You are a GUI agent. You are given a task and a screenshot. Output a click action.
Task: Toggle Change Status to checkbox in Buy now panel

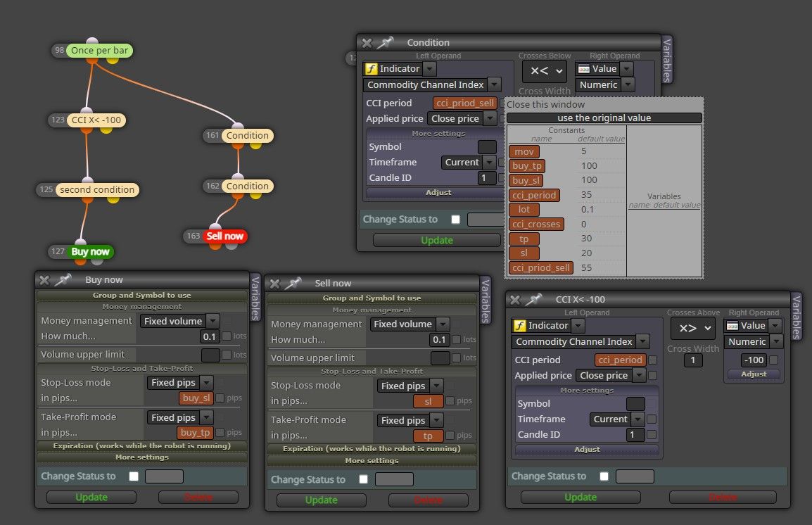(x=134, y=476)
